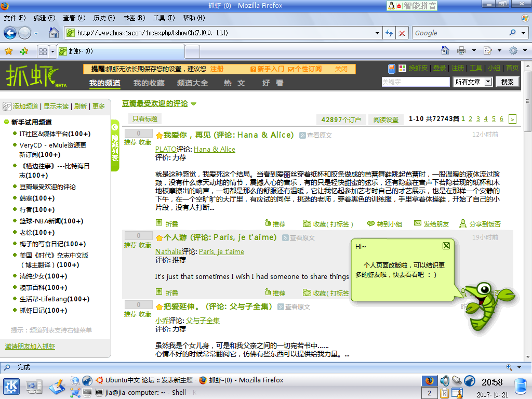Image resolution: width=532 pixels, height=399 pixels.
Task: Switch to the Ubuntu中文 论坛 taskbar window
Action: click(144, 380)
